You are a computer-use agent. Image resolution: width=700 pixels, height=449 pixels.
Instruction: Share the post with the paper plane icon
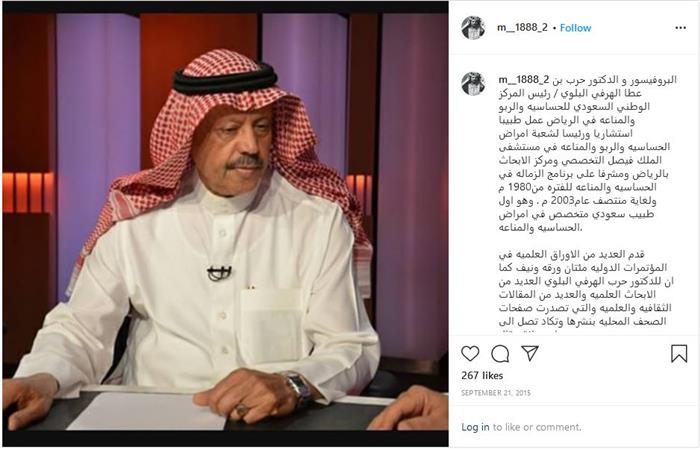tap(530, 353)
